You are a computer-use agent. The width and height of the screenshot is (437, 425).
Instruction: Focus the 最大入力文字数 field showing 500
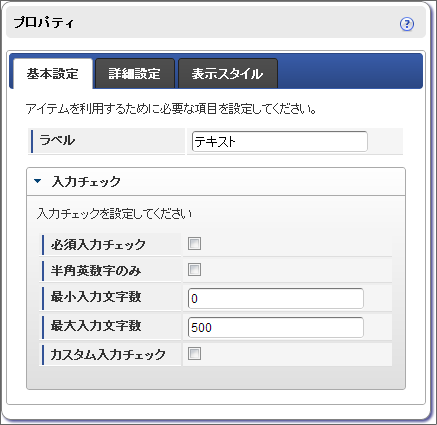coord(276,327)
